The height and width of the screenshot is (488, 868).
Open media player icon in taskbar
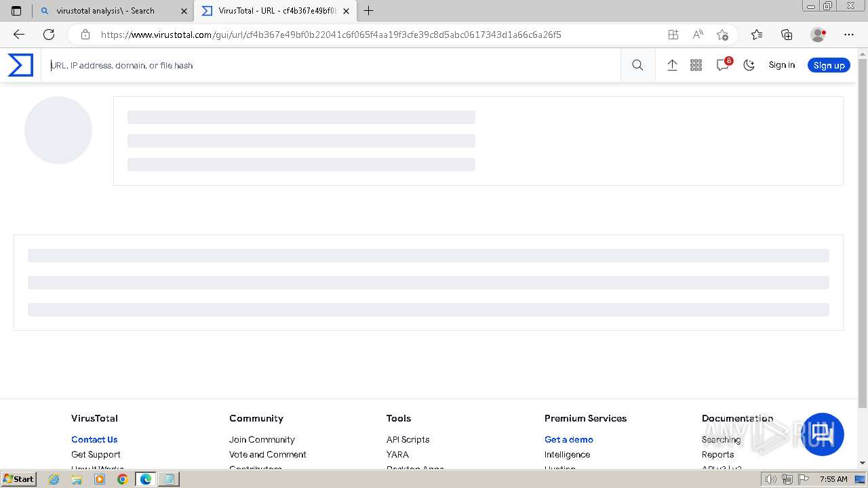pyautogui.click(x=100, y=479)
